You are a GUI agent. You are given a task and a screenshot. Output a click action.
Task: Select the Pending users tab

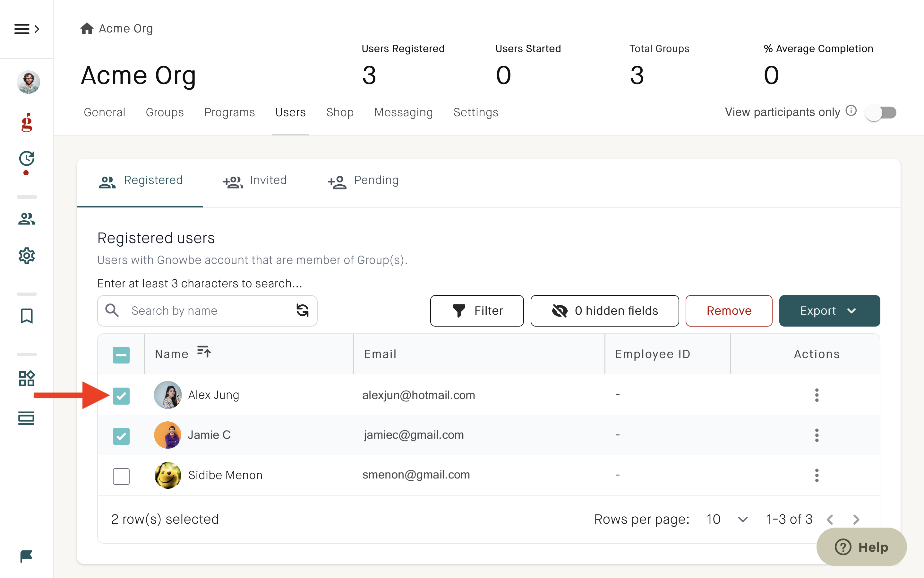(363, 180)
